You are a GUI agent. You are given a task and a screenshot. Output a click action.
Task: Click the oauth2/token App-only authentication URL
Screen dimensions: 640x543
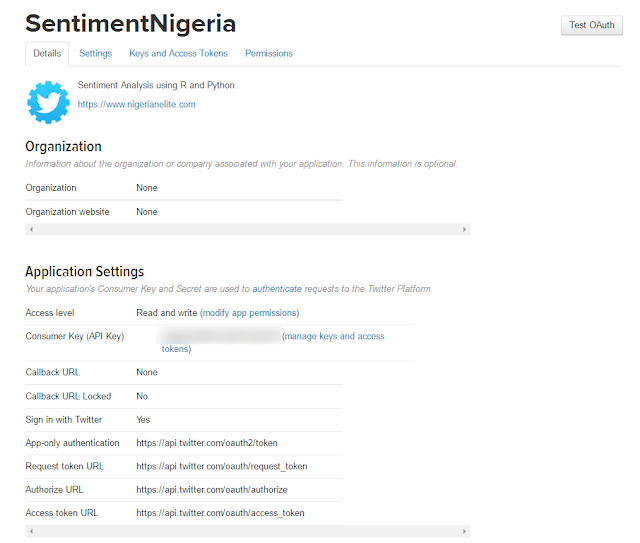[x=207, y=443]
